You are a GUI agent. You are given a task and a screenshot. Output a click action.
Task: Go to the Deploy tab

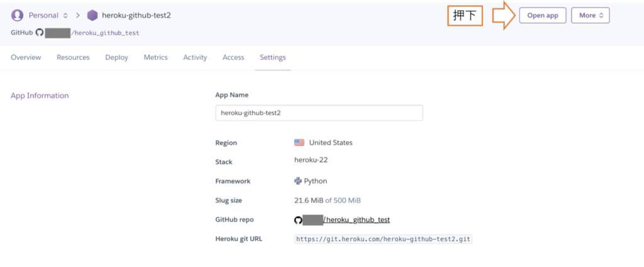tap(116, 57)
